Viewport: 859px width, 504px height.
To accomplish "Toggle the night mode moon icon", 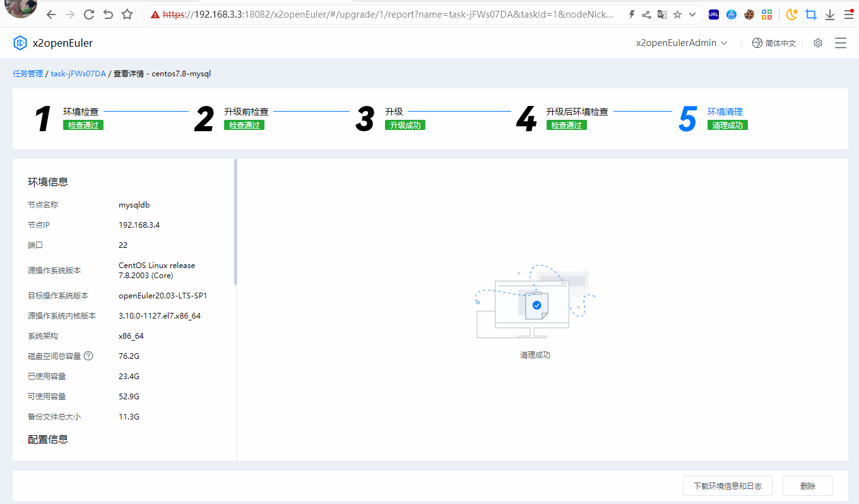I will (792, 14).
